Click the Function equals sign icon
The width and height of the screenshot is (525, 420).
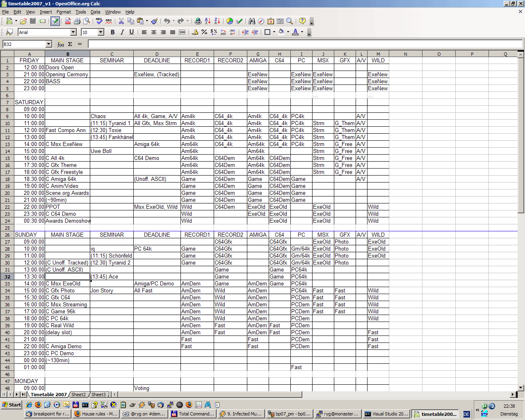[x=80, y=44]
